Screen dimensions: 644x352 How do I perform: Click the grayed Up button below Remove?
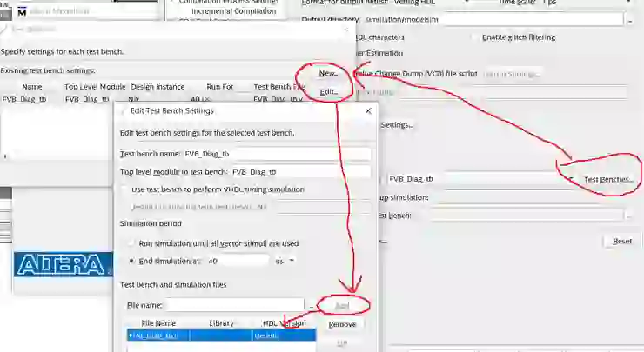click(x=342, y=343)
